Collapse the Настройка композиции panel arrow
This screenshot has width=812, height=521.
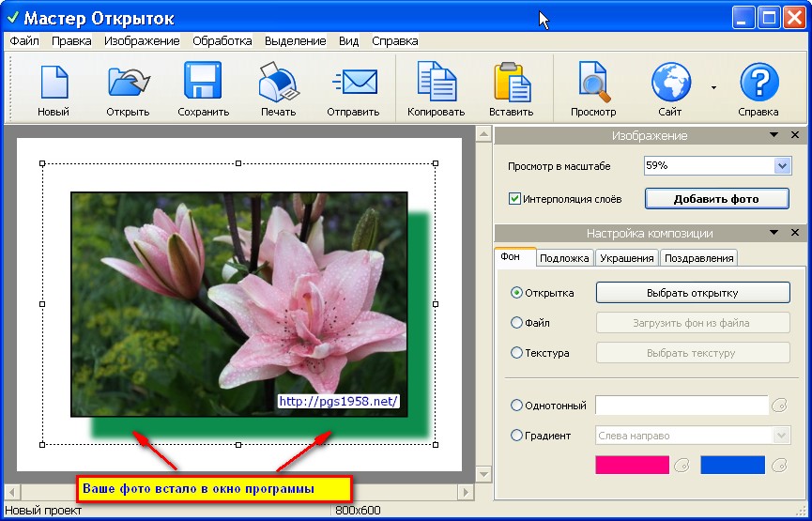coord(774,233)
